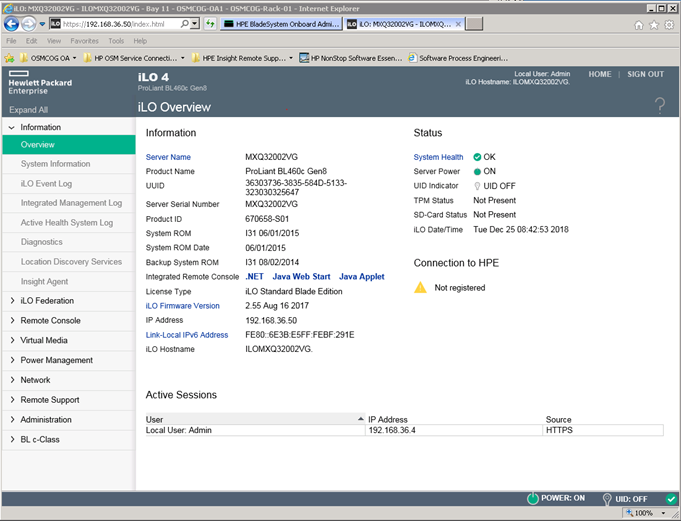
Task: Open HP NonStop Software Essentials bookmark
Action: point(351,58)
